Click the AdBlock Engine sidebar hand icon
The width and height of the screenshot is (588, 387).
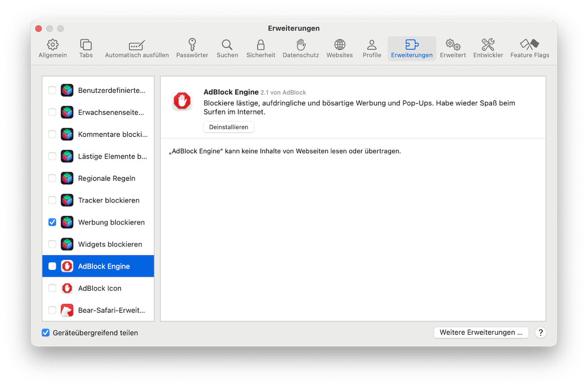tap(67, 266)
